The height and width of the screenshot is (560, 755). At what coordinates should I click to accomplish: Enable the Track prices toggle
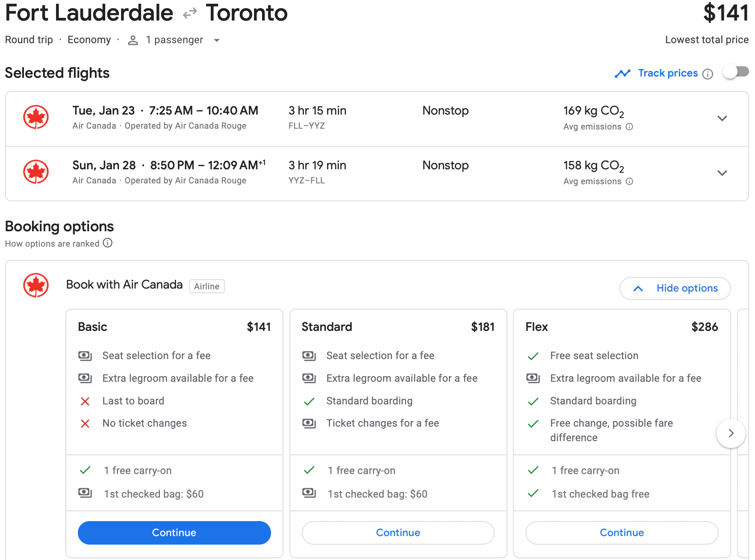coord(736,72)
